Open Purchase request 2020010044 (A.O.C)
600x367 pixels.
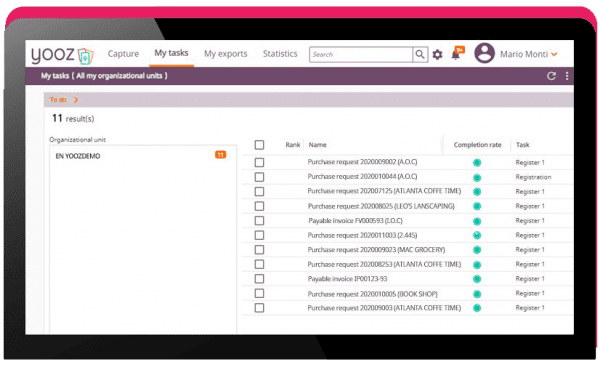point(362,176)
